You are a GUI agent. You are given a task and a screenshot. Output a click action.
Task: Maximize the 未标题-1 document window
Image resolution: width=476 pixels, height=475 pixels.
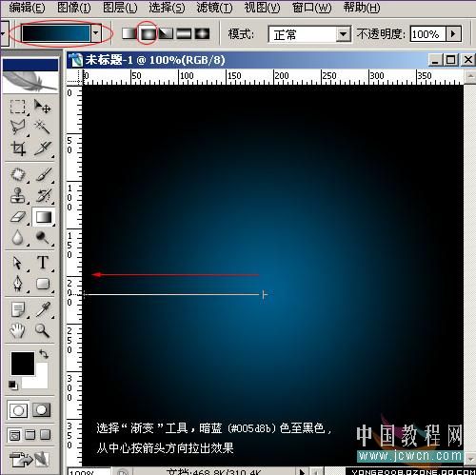(451, 60)
